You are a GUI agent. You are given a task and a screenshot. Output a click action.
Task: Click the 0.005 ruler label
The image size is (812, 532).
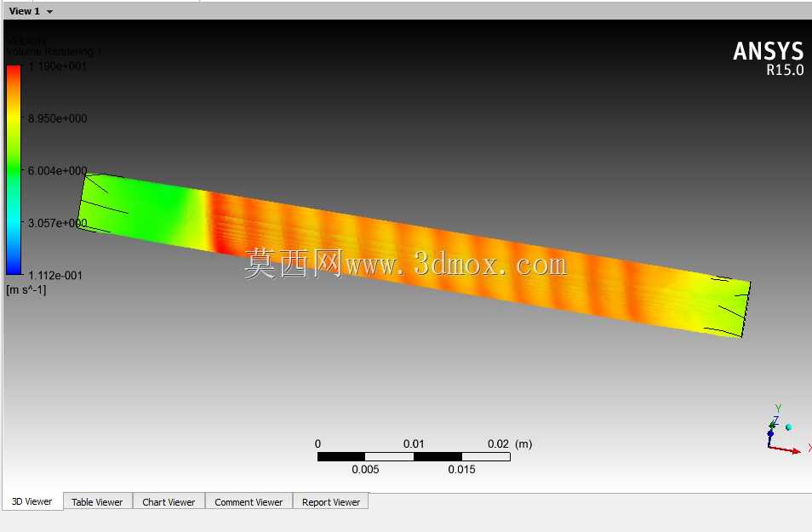(365, 469)
